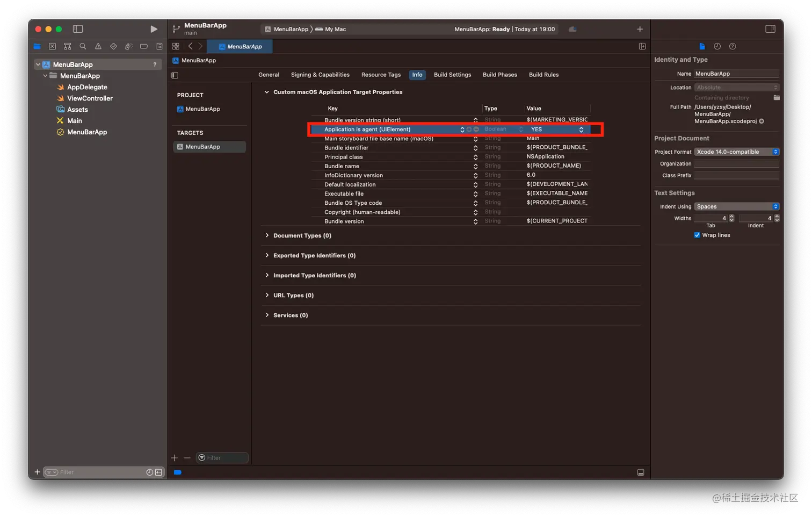Image resolution: width=812 pixels, height=517 pixels.
Task: Adjust the Tab width stepper
Action: pyautogui.click(x=731, y=218)
